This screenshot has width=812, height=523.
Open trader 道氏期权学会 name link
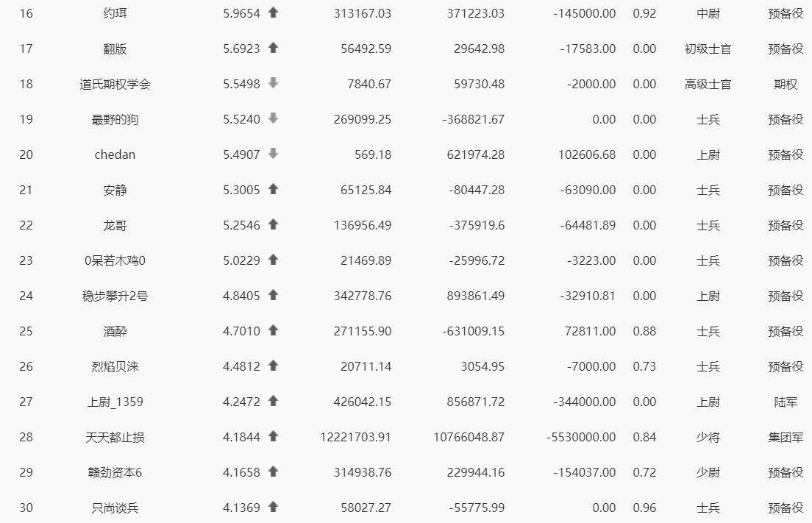115,84
